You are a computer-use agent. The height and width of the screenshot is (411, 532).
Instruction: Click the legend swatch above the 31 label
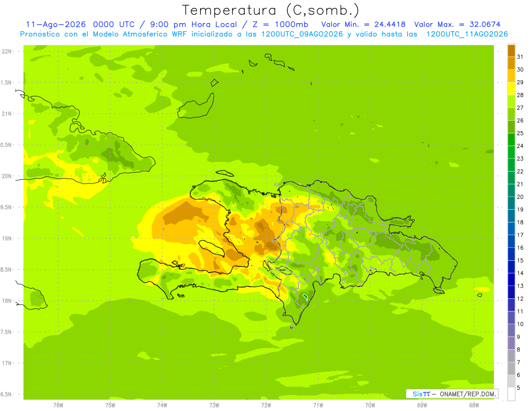pos(511,51)
